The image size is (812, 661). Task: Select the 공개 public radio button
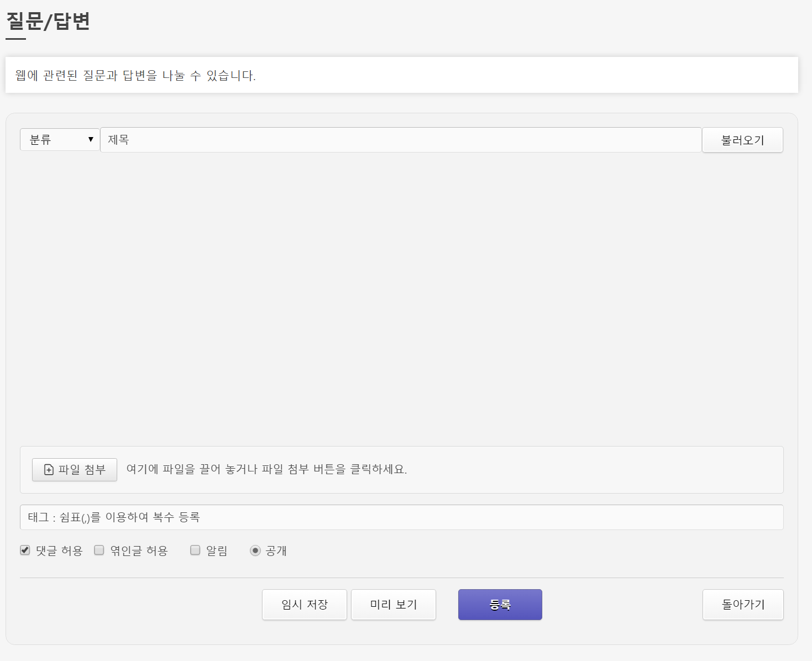pyautogui.click(x=255, y=550)
